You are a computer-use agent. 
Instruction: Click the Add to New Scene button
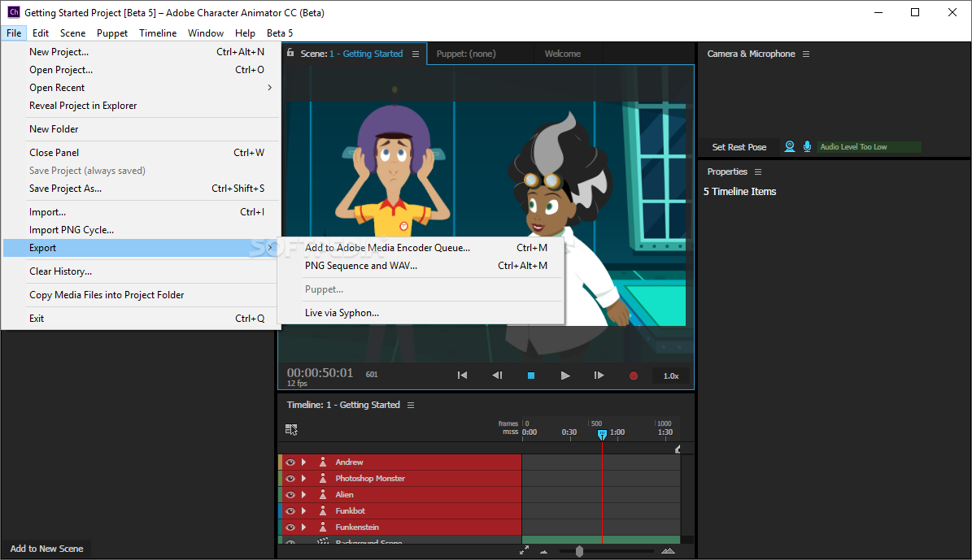click(x=46, y=549)
